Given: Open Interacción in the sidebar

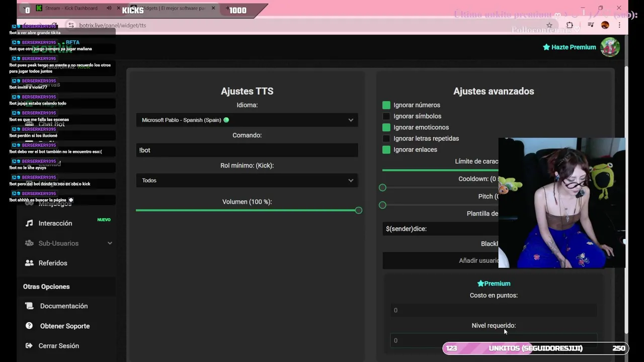Looking at the screenshot, I should (55, 223).
